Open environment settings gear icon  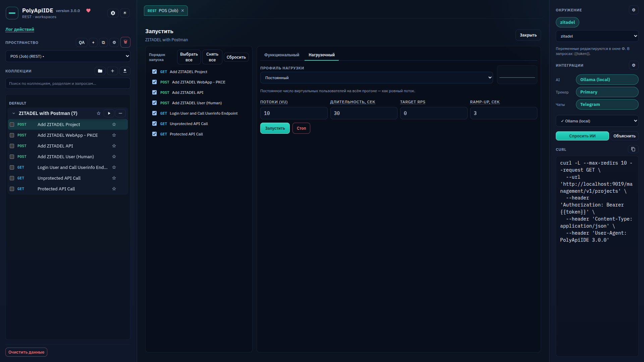(634, 10)
